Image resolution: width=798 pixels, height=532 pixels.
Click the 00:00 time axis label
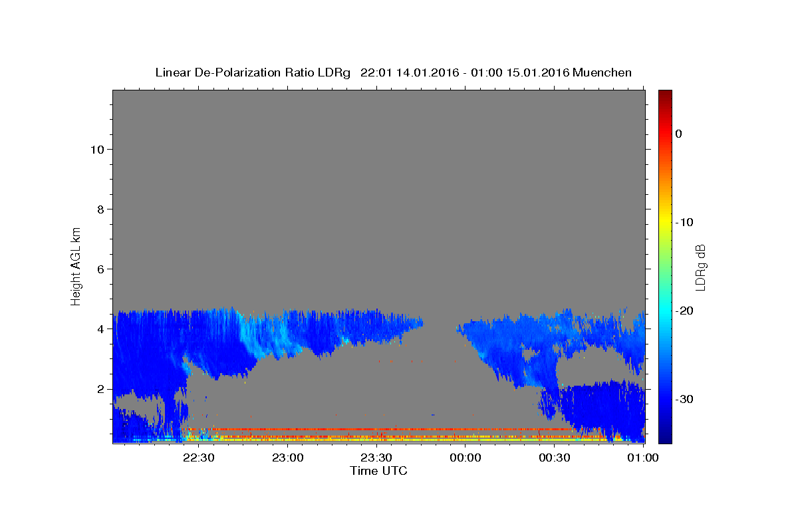click(465, 458)
